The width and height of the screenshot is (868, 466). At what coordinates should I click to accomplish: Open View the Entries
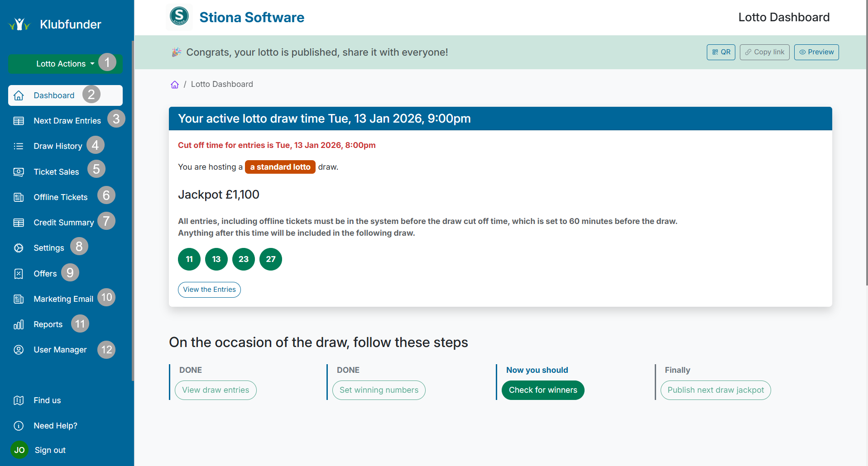209,290
